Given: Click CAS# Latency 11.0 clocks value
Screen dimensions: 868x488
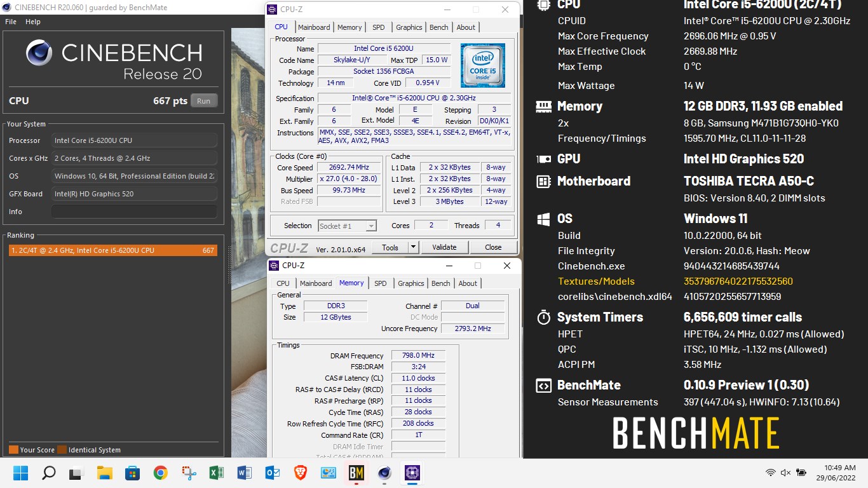Looking at the screenshot, I should coord(418,378).
